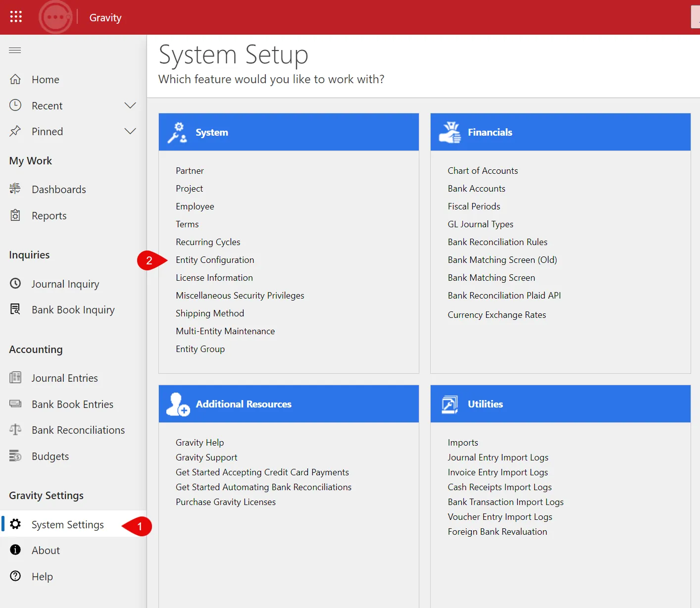Click the Reports icon in sidebar
Screen dimensions: 700x608
click(15, 215)
